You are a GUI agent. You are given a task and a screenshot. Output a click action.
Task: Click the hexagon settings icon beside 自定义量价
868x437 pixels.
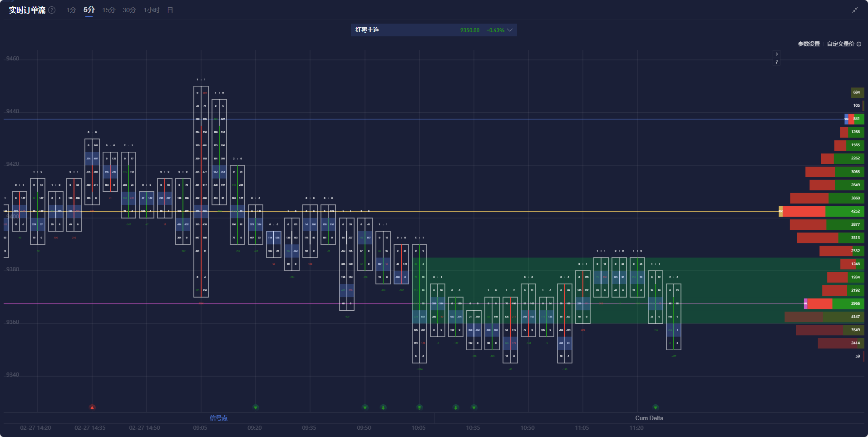click(859, 44)
